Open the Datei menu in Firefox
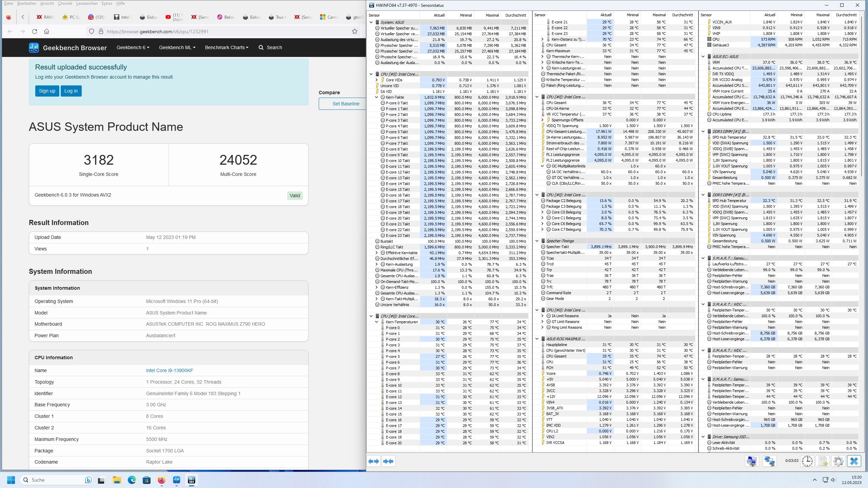This screenshot has height=488, width=868. tap(8, 3)
